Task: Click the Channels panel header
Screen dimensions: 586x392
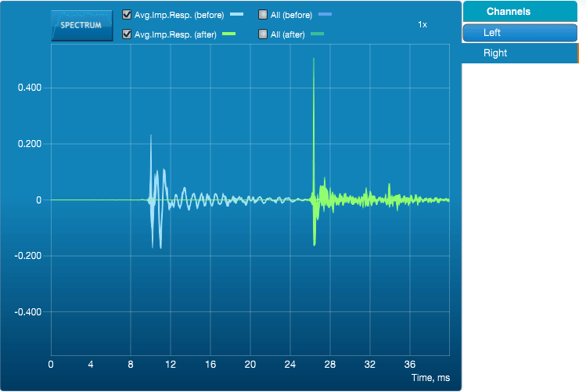Action: (519, 12)
